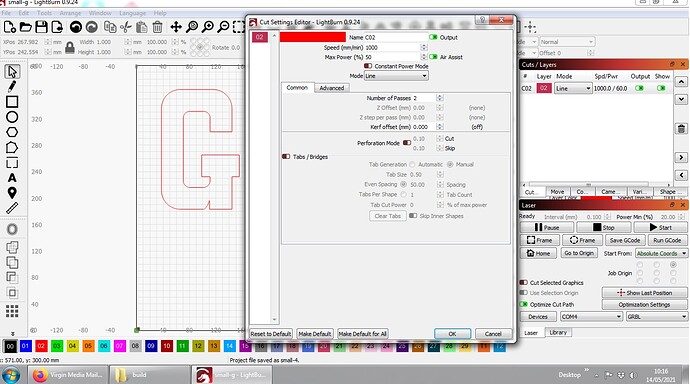This screenshot has width=690, height=384.
Task: Open the Absolute Coords Start From dropdown
Action: 661,253
